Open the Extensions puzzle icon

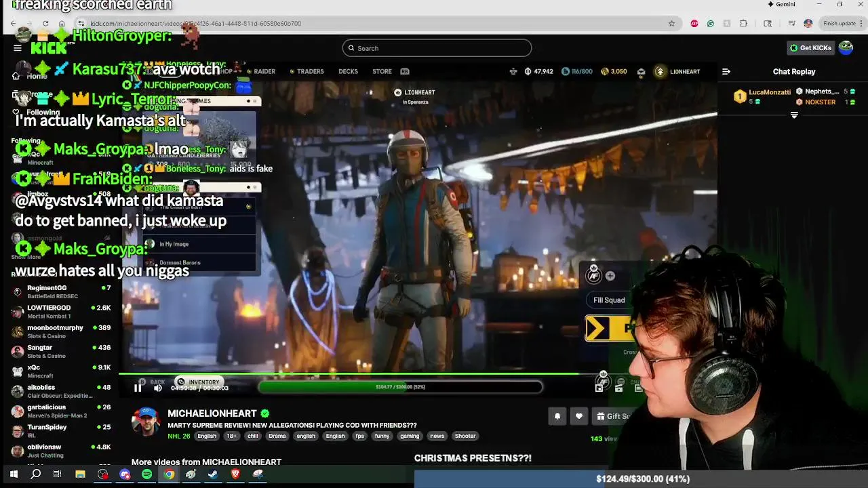[743, 23]
